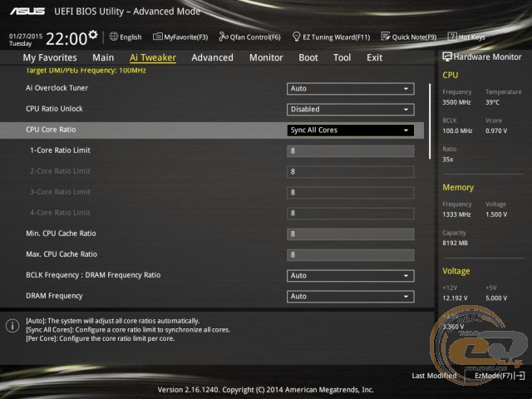Switch to the My Favorites tab
The width and height of the screenshot is (532, 399).
(x=50, y=57)
